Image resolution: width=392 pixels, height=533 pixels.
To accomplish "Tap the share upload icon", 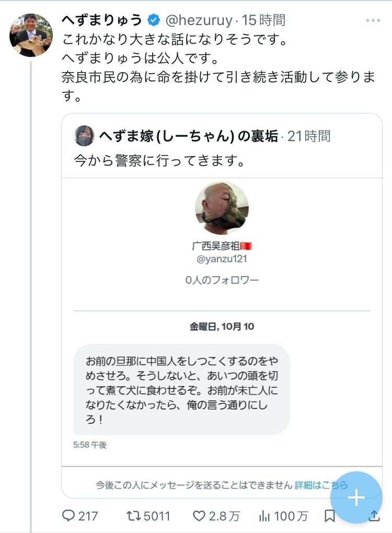I will tap(374, 516).
